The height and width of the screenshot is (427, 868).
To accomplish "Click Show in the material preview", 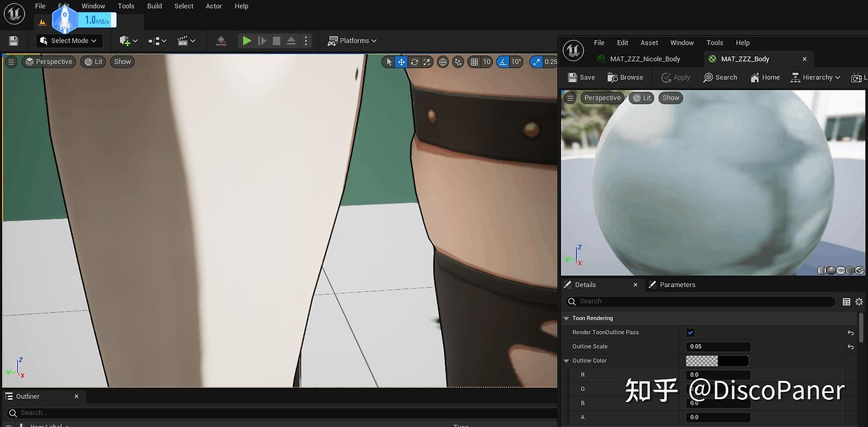I will (x=671, y=98).
